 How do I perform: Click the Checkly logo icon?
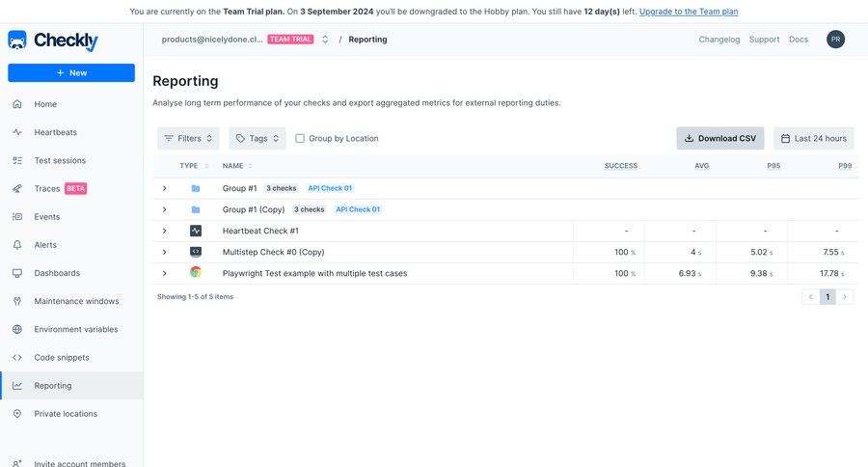coord(17,41)
